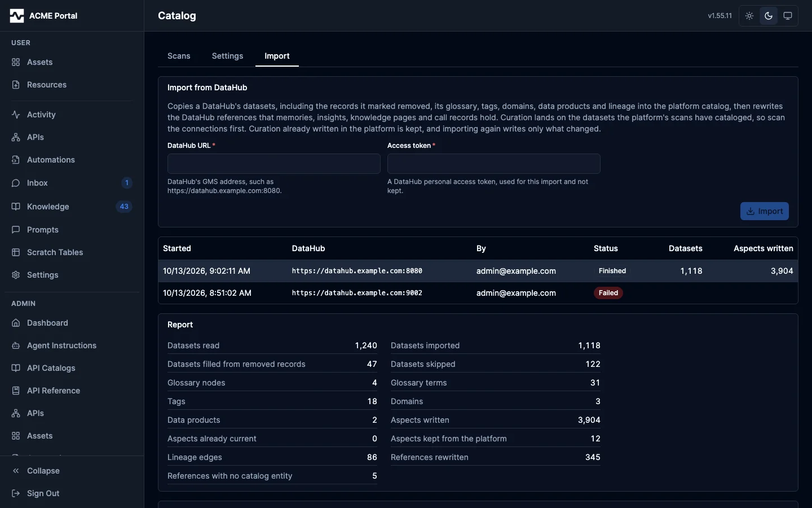Click the Started column header

tap(177, 248)
